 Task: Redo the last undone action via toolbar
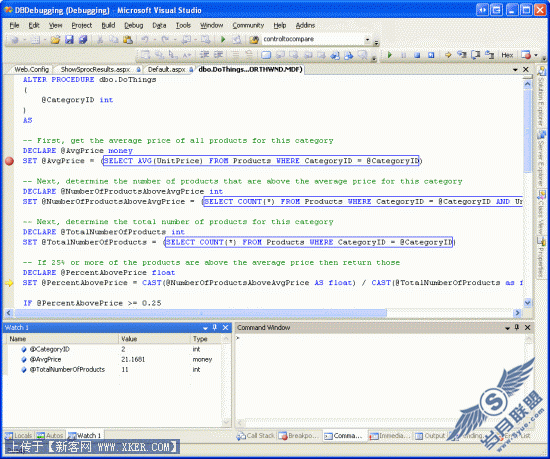click(x=165, y=40)
